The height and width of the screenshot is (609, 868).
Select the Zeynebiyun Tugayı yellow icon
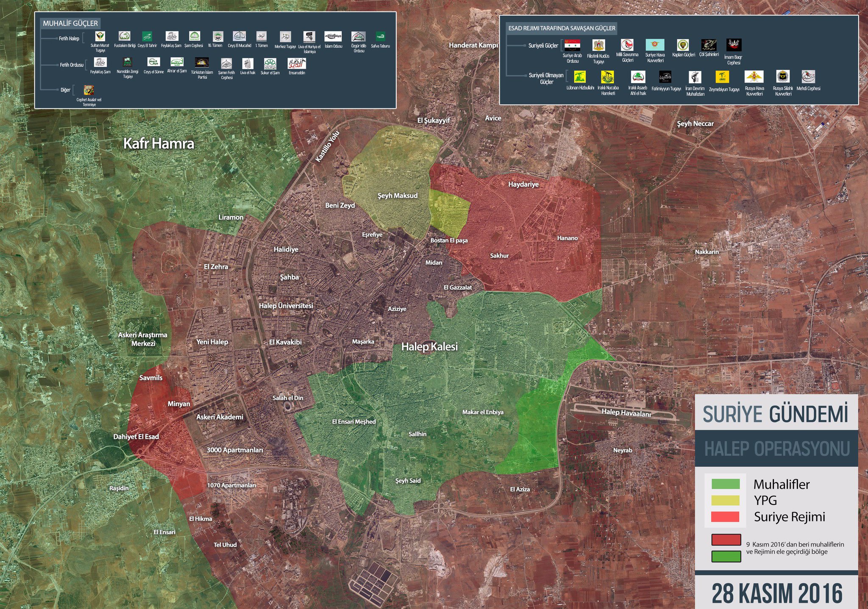[x=722, y=77]
